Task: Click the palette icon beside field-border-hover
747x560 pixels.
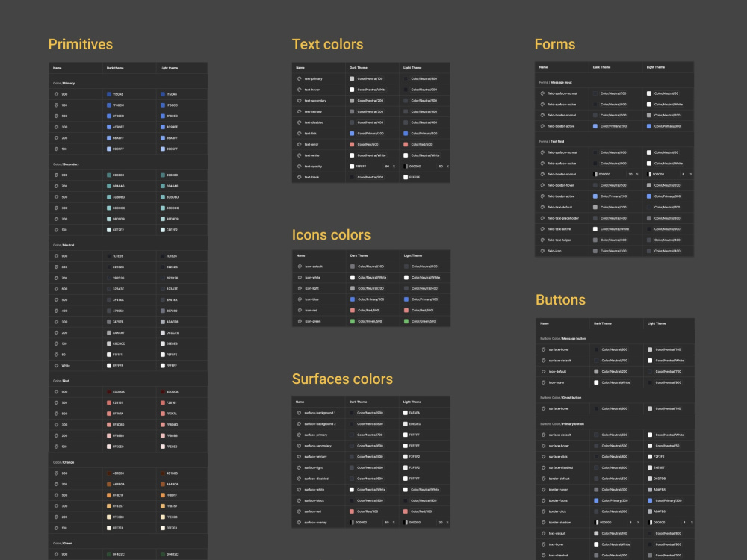Action: pos(542,185)
